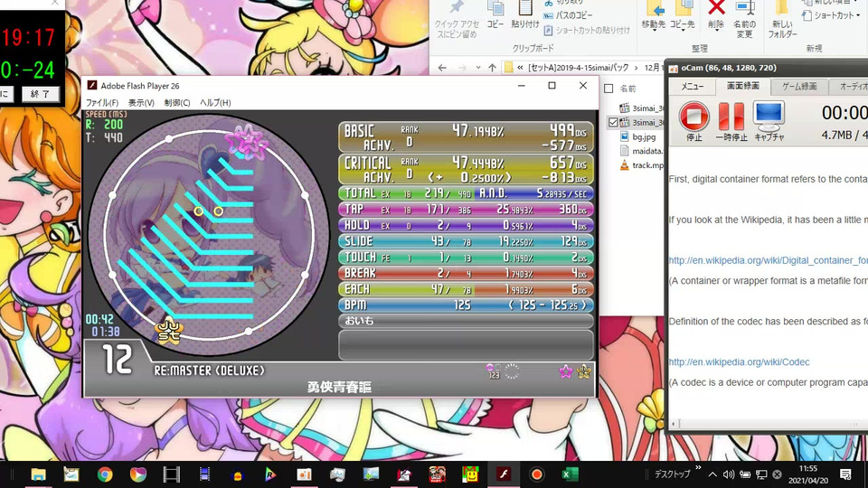Click the pink star icon in game footer
Screen dimensions: 868x488
pyautogui.click(x=565, y=371)
